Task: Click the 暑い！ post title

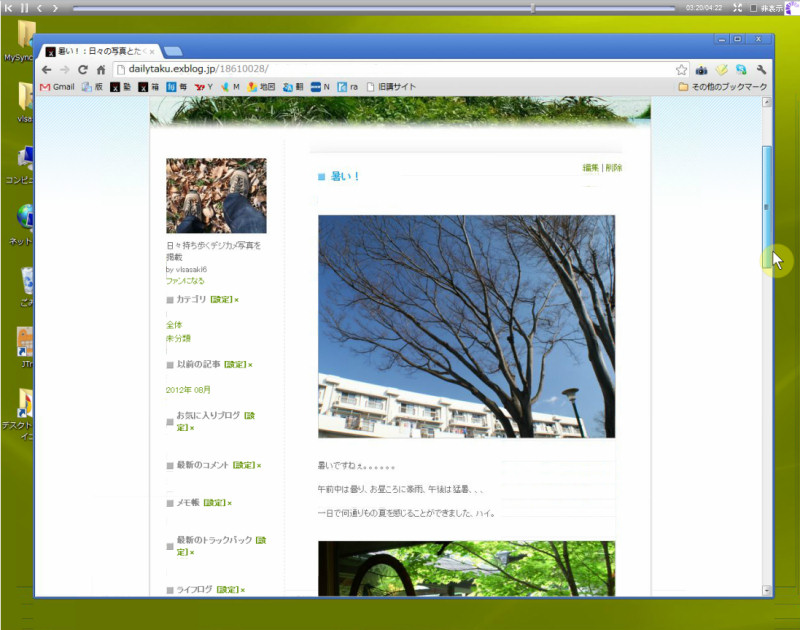Action: (345, 177)
